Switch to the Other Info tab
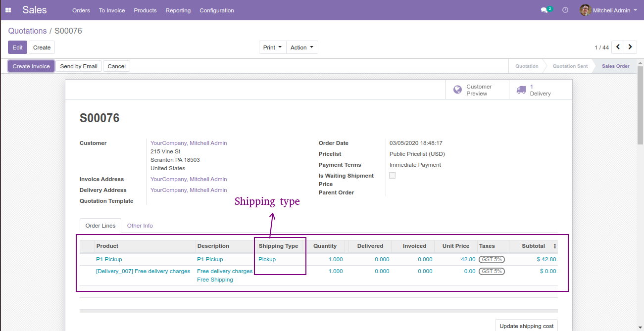This screenshot has width=644, height=331. (x=140, y=226)
